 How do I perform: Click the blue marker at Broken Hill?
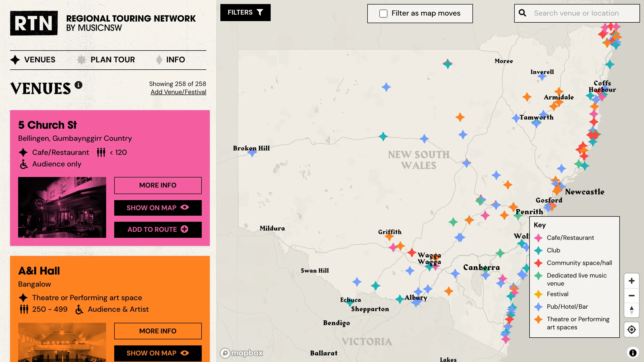(x=252, y=152)
